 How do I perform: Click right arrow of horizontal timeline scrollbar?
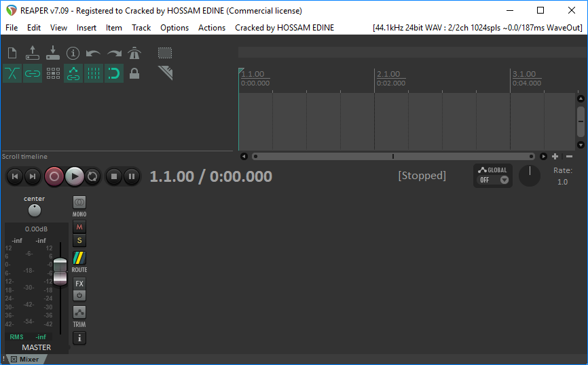click(543, 156)
